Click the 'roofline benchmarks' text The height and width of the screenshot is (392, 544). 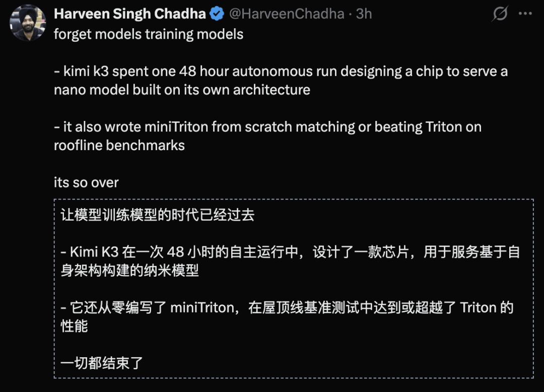click(x=119, y=145)
